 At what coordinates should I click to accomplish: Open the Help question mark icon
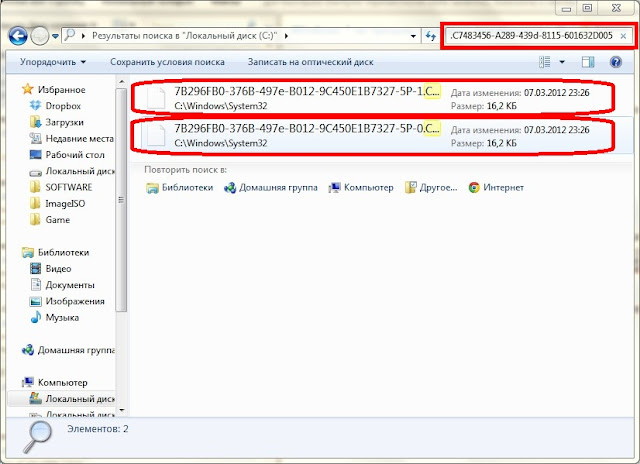pos(616,62)
